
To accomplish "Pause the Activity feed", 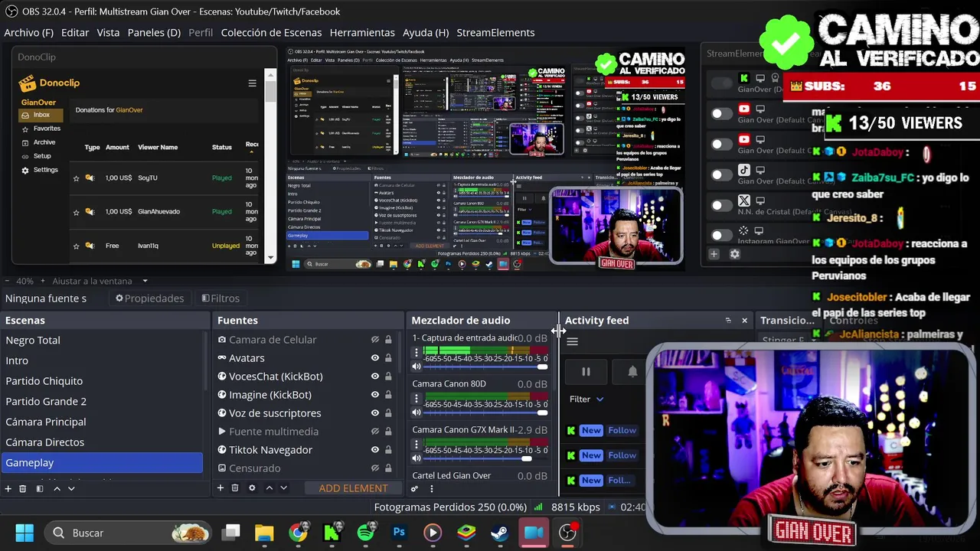I will tap(586, 372).
